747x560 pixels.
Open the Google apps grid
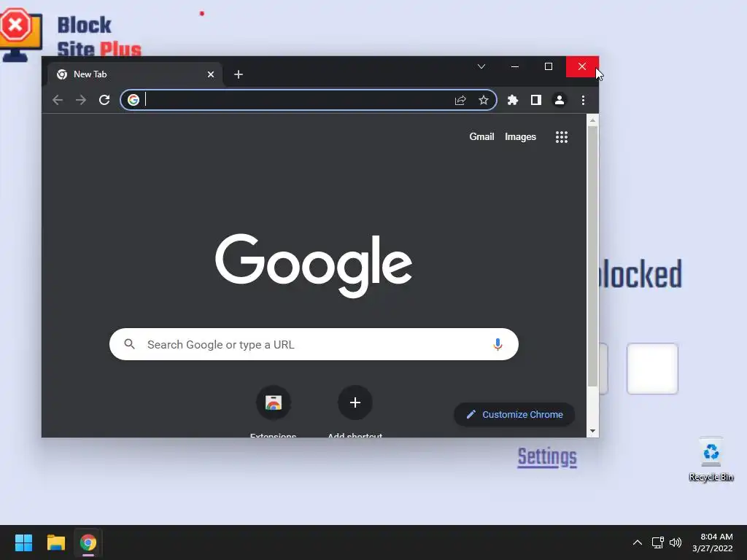562,137
